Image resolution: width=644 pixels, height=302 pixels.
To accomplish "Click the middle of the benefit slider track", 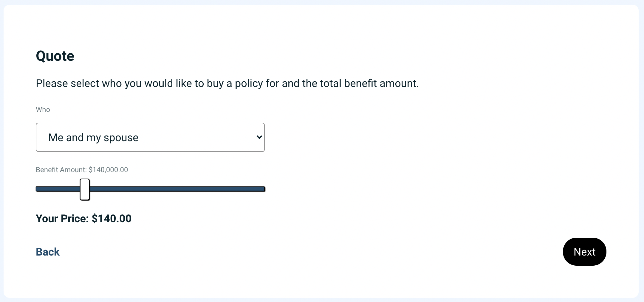I will point(150,189).
